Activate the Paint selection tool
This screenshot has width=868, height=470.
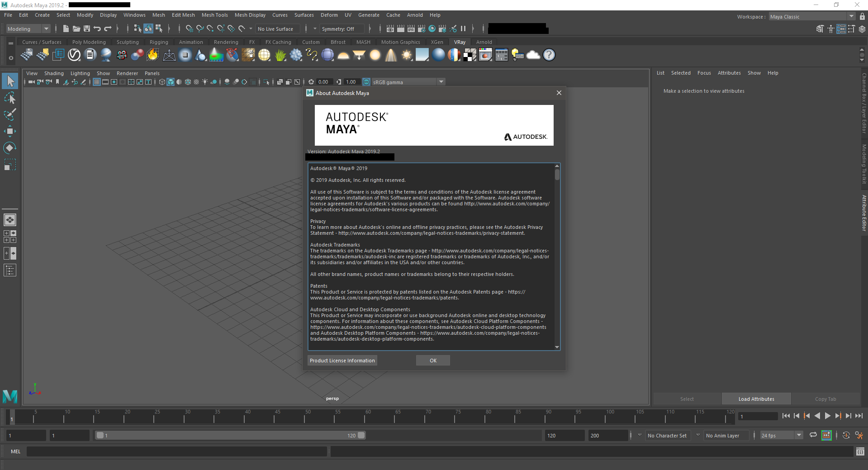pos(10,114)
